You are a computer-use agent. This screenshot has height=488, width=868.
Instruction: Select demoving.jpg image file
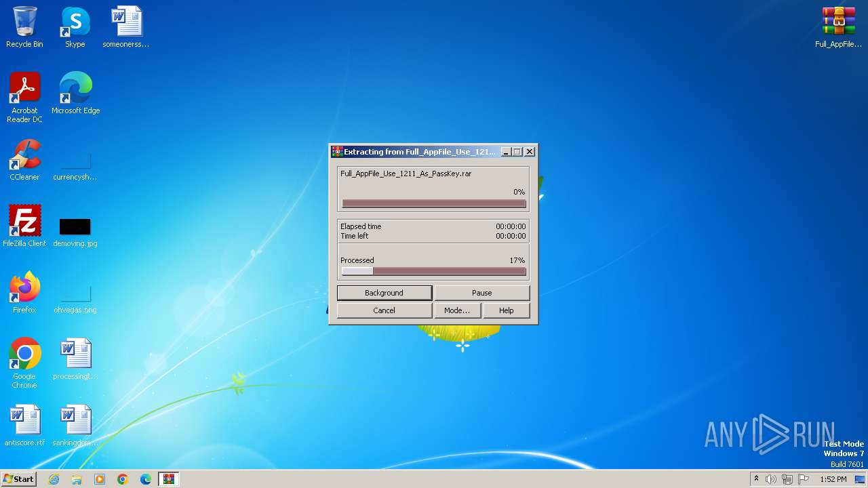pyautogui.click(x=75, y=232)
